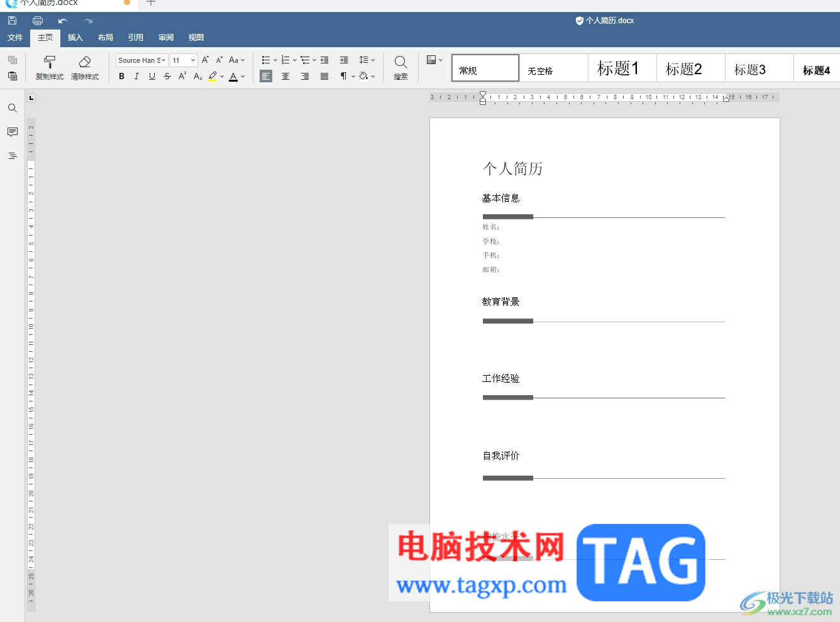Open the comments panel in left sidebar
840x622 pixels.
click(x=13, y=132)
